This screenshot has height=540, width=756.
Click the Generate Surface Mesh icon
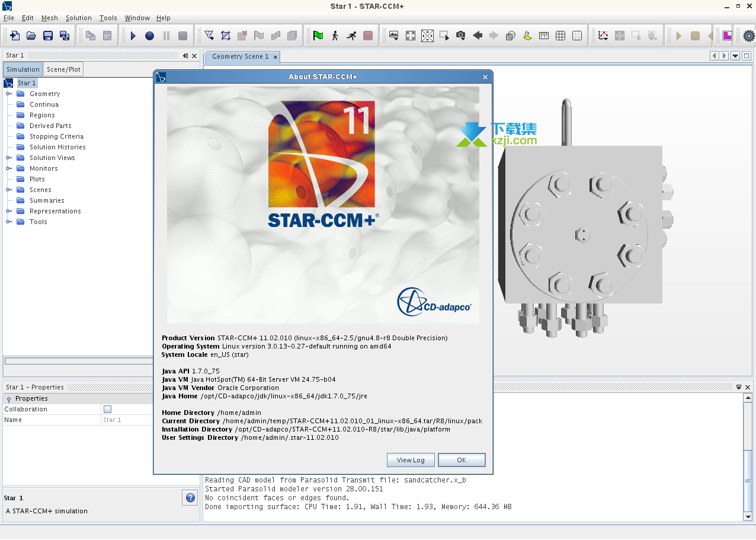pyautogui.click(x=226, y=36)
